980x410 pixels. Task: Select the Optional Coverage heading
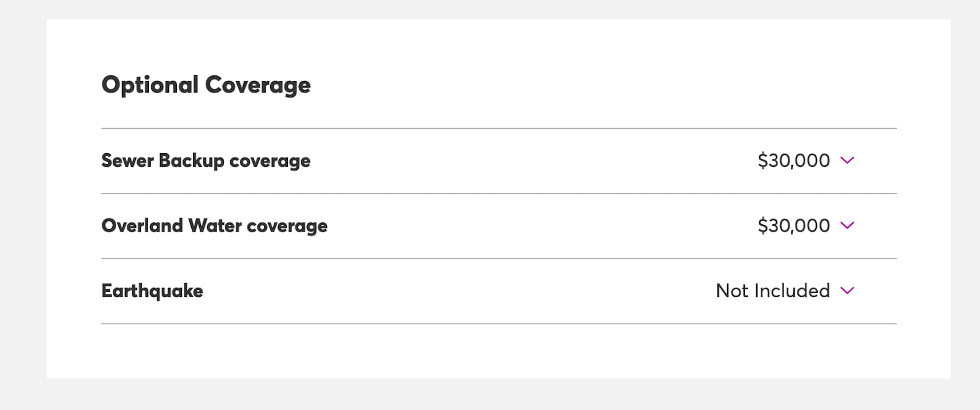[x=206, y=85]
